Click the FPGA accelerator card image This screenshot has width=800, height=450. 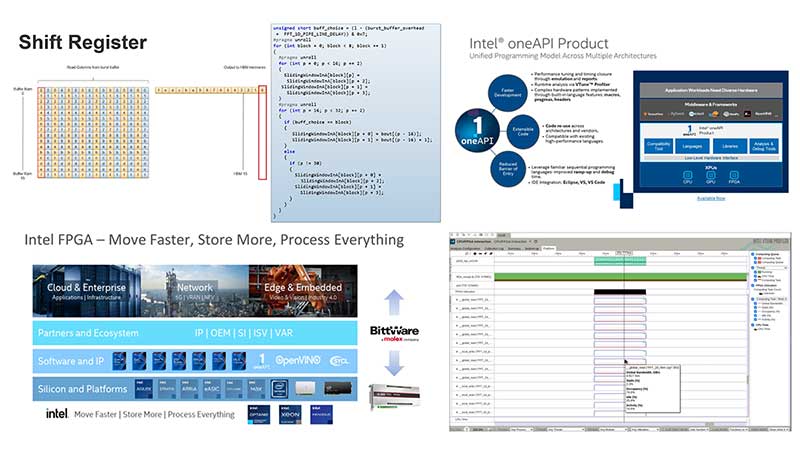point(394,396)
